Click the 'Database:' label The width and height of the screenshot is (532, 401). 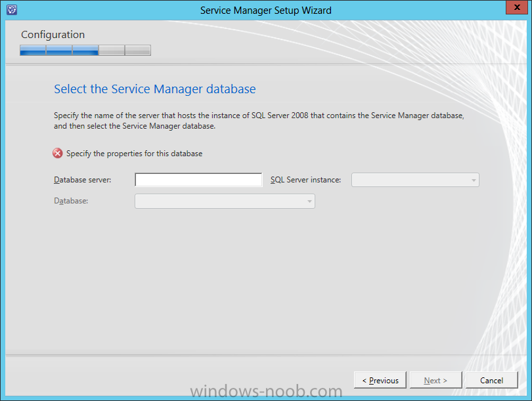pos(71,201)
